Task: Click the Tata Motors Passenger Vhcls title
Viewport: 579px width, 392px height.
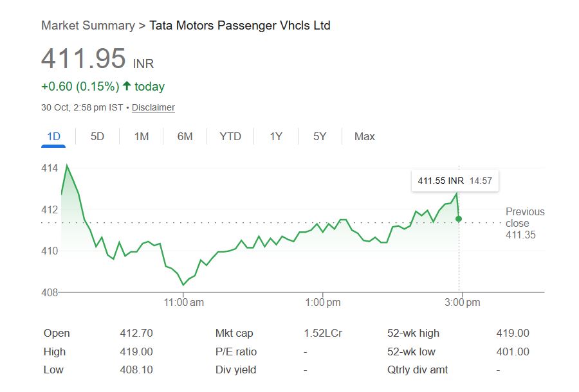Action: (x=239, y=26)
